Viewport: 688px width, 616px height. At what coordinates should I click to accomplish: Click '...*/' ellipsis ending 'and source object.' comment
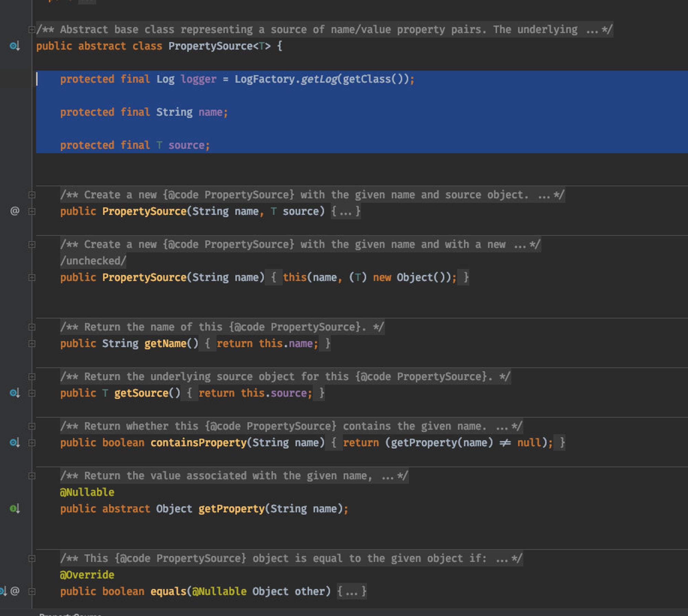pos(551,195)
